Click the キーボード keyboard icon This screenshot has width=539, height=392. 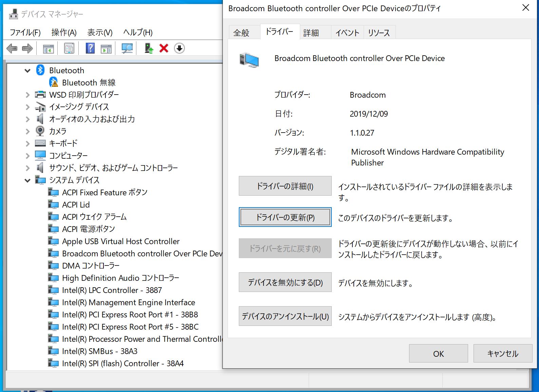(x=40, y=143)
